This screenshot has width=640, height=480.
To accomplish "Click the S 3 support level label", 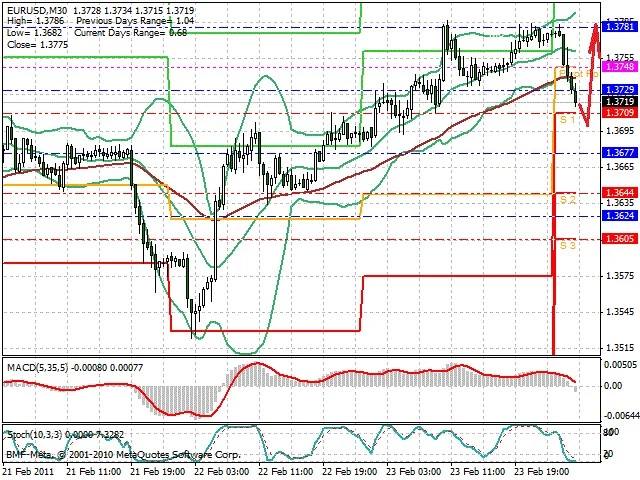I will coord(567,245).
